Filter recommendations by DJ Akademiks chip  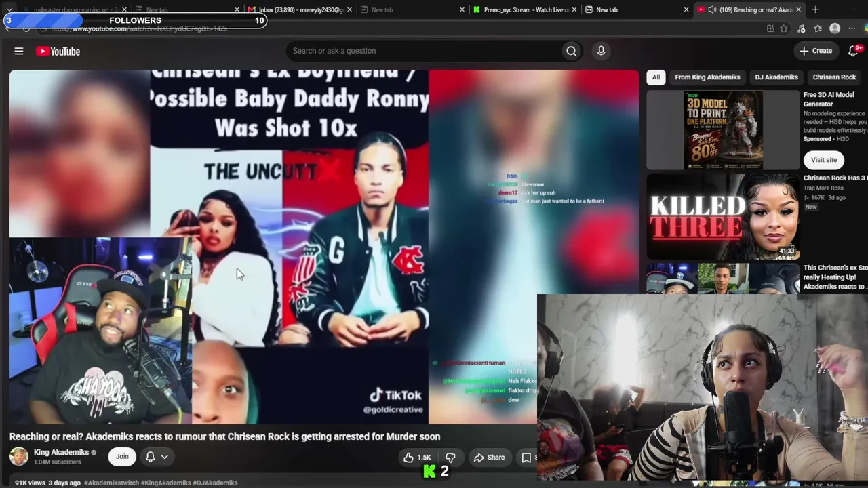776,77
